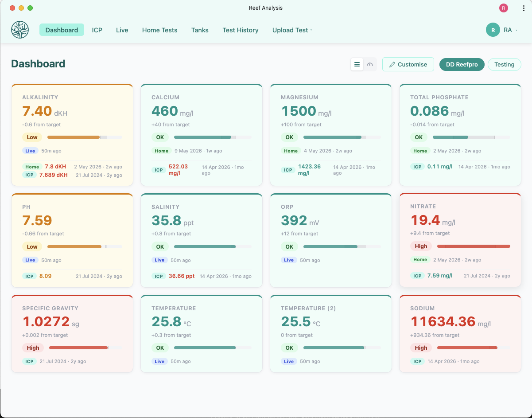The image size is (532, 418).
Task: Navigate to the Tanks tab
Action: click(200, 30)
